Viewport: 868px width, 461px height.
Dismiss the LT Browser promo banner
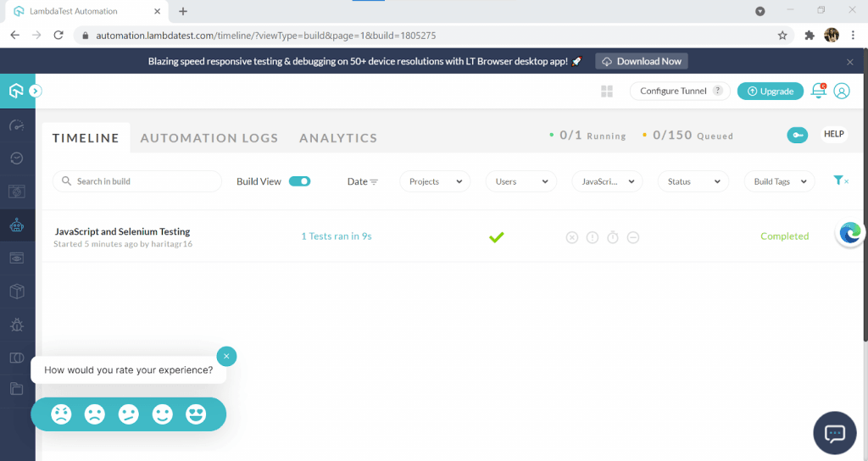849,62
